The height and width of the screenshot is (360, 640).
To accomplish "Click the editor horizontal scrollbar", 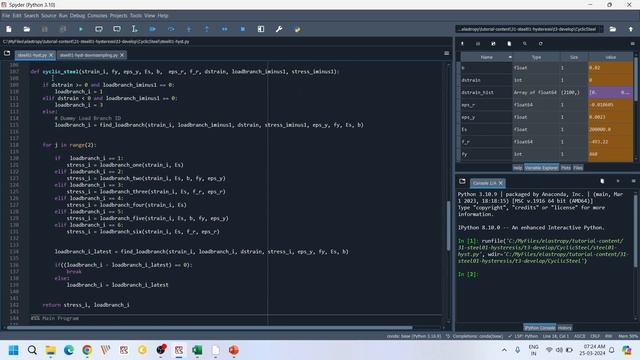I will click(210, 327).
